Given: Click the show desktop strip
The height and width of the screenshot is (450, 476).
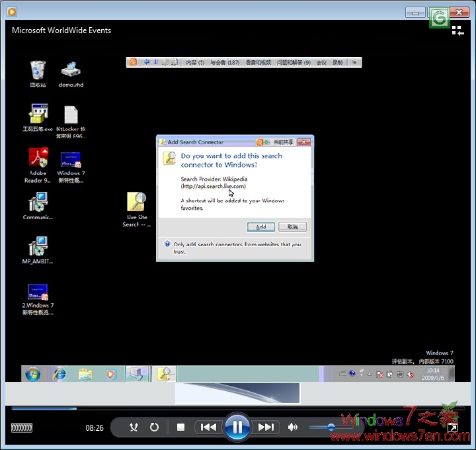Looking at the screenshot, I should point(452,374).
